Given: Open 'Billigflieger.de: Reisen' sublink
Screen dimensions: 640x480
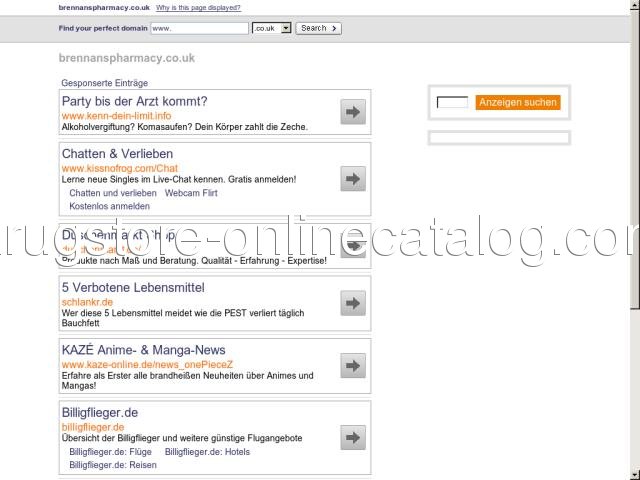Looking at the screenshot, I should point(113,465).
